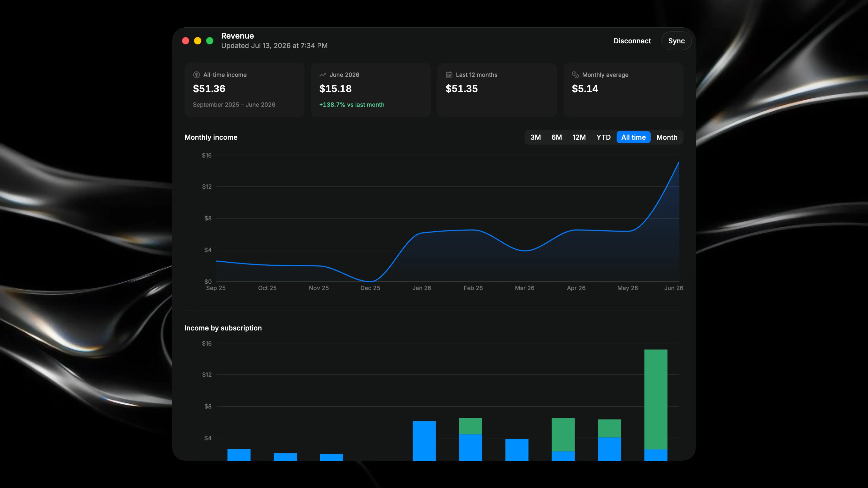The image size is (868, 488).
Task: Switch to the Month view
Action: coord(666,137)
